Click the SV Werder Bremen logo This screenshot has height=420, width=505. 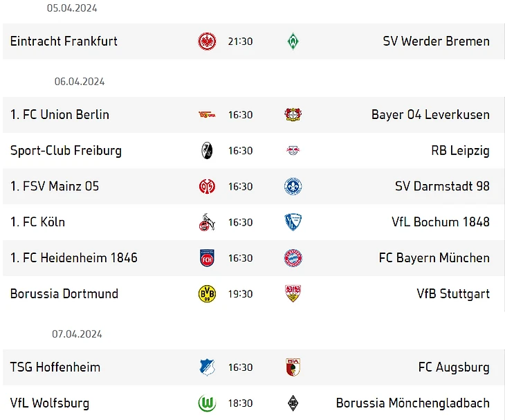(x=293, y=42)
